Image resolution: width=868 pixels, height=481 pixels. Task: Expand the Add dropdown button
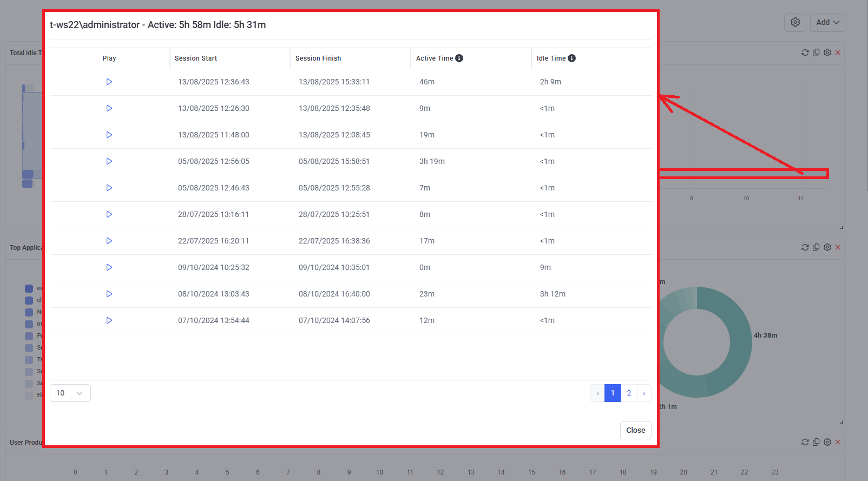click(827, 22)
